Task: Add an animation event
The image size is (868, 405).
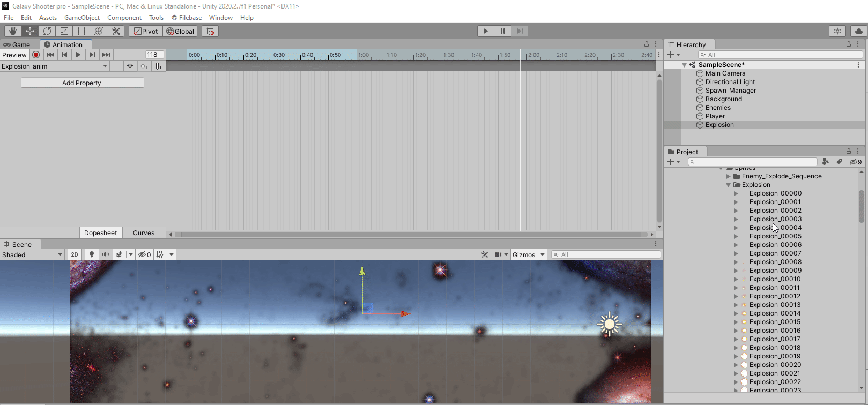Action: 158,66
